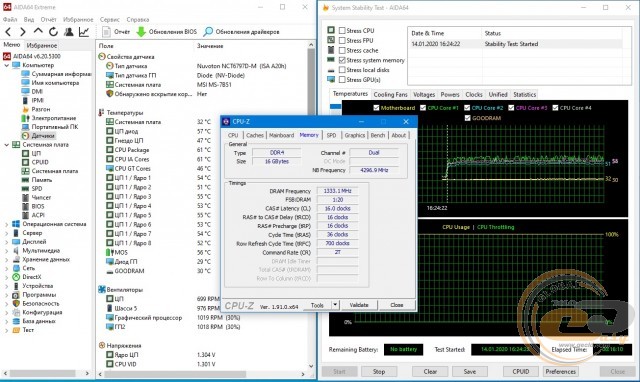
Task: Select Портативный ПК tree item
Action: [x=50, y=127]
